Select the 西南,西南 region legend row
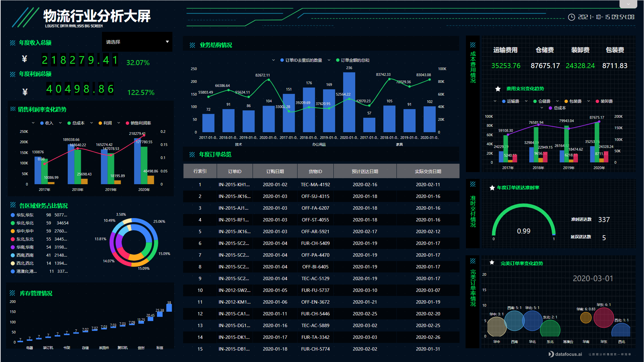This screenshot has height=362, width=644. point(39,255)
